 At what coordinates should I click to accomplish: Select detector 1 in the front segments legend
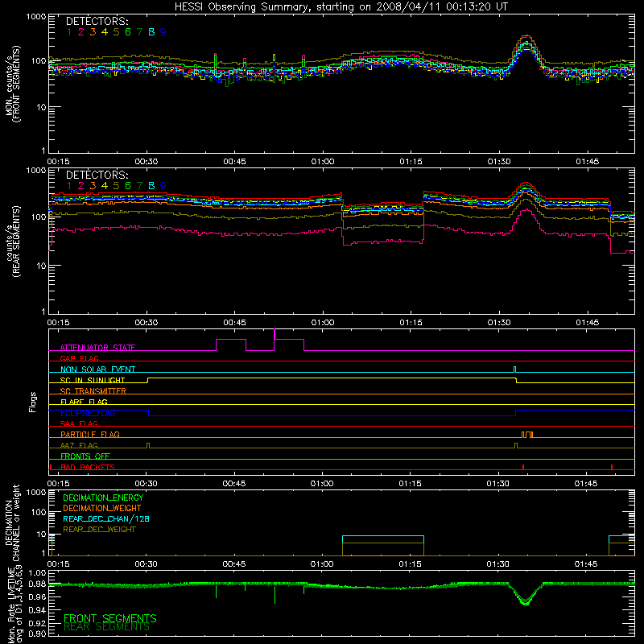[69, 32]
